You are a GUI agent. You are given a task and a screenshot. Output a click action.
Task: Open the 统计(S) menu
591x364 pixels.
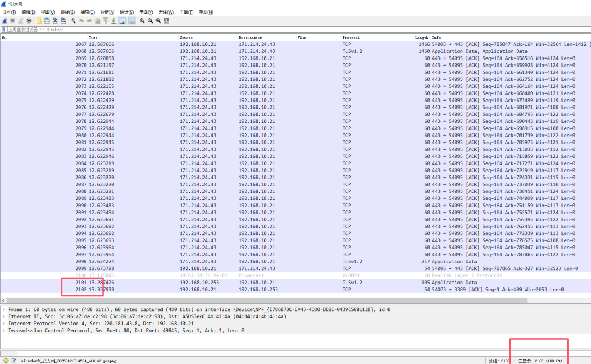point(126,13)
